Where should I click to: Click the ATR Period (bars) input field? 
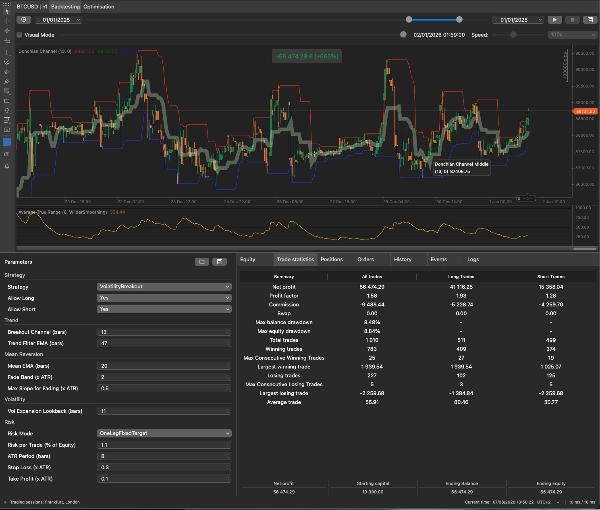pos(164,456)
